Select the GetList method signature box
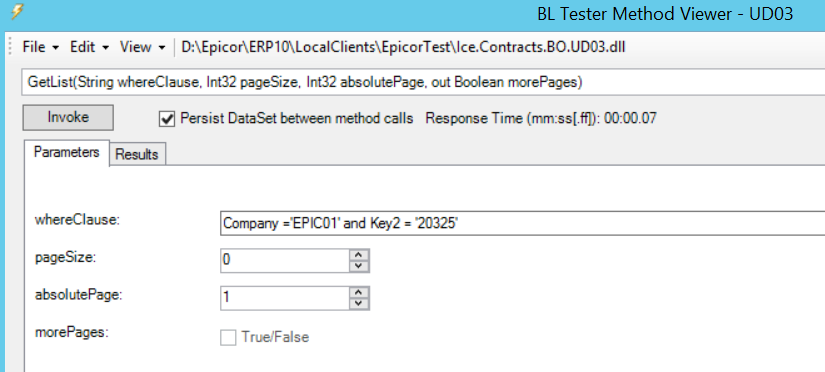The height and width of the screenshot is (372, 825). pos(423,83)
